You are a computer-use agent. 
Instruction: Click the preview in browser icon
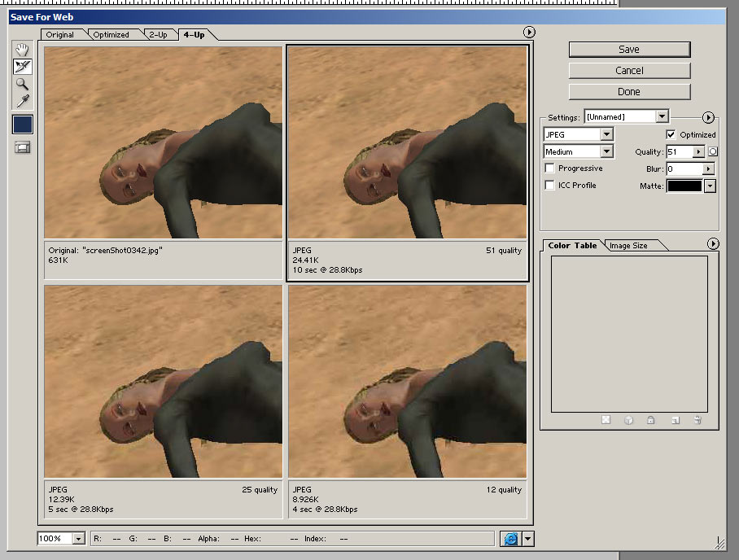click(x=510, y=538)
